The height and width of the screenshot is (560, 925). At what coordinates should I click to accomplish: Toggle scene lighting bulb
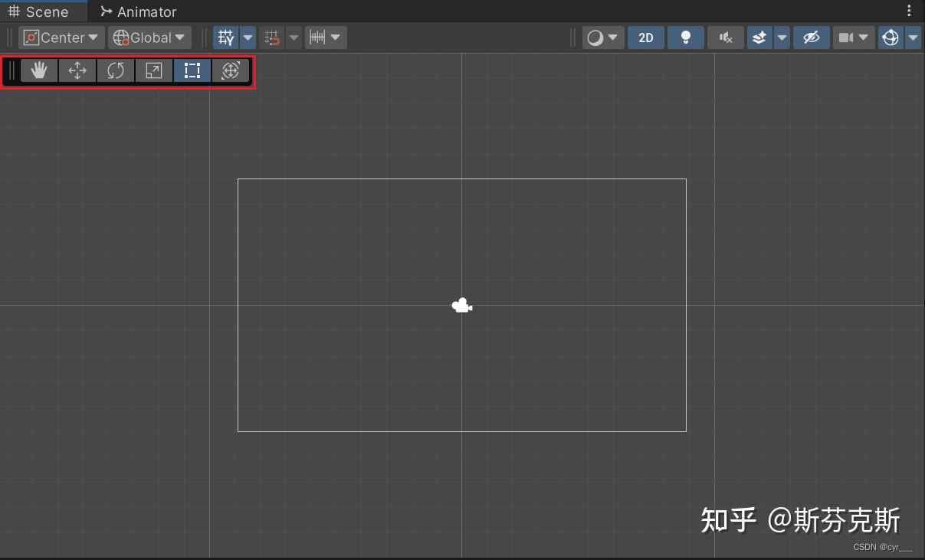(686, 38)
